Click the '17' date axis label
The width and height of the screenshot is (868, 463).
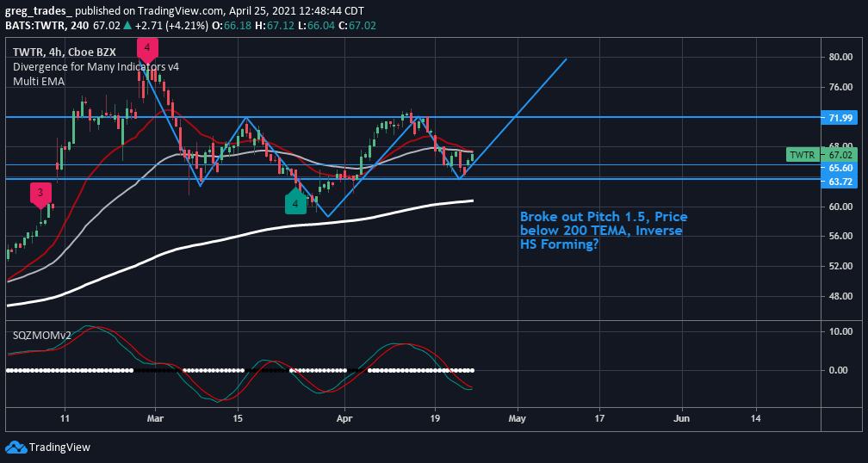click(x=600, y=419)
